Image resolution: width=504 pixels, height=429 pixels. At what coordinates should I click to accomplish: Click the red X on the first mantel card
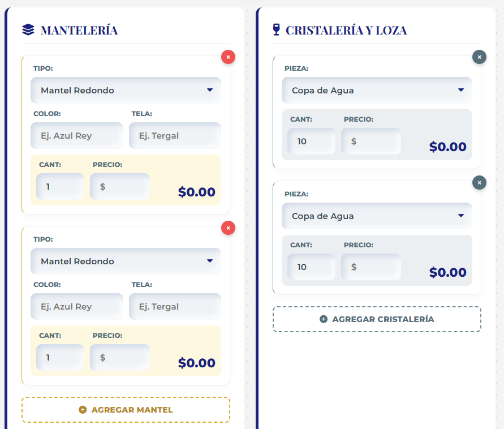coord(228,57)
